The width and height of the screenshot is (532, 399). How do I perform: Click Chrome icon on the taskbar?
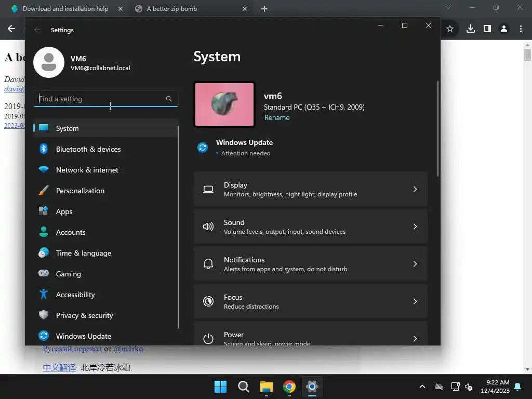click(289, 387)
